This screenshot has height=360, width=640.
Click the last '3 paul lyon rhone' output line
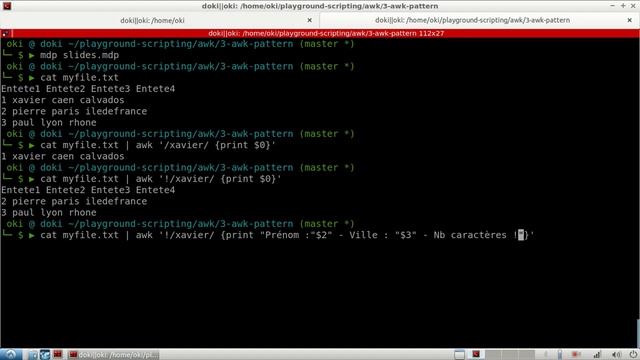tap(49, 212)
